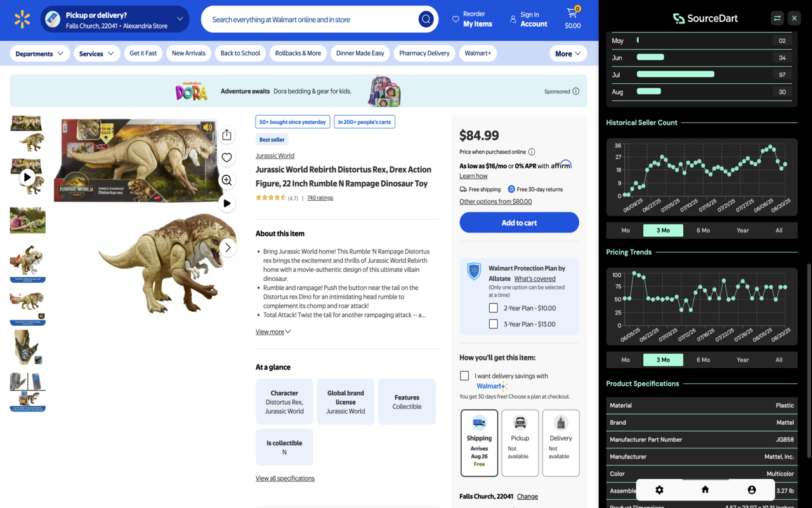
Task: Select 6 Mo range for Historical Seller Count
Action: pos(703,231)
